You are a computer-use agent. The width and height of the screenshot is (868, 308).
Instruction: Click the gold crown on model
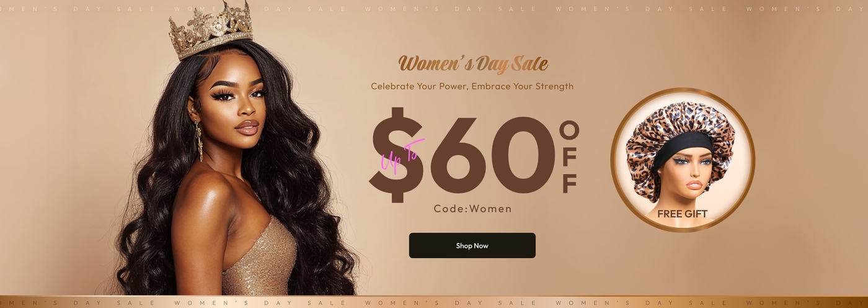pyautogui.click(x=212, y=30)
